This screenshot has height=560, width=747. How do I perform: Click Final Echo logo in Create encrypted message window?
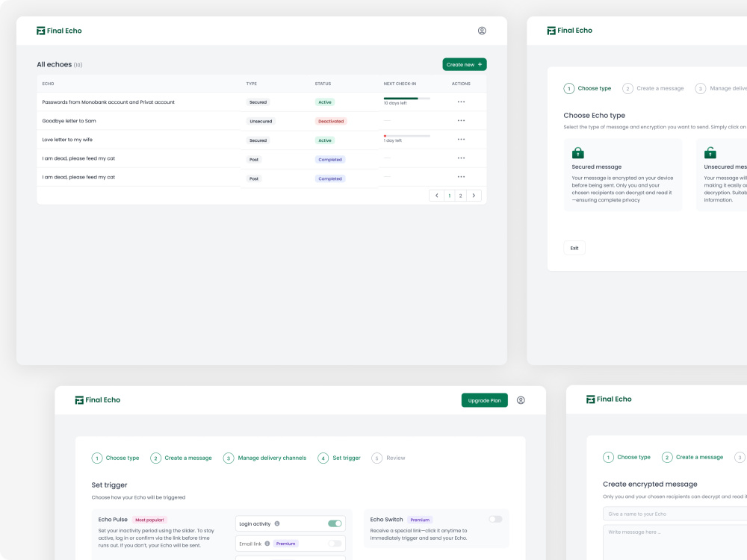(x=609, y=399)
